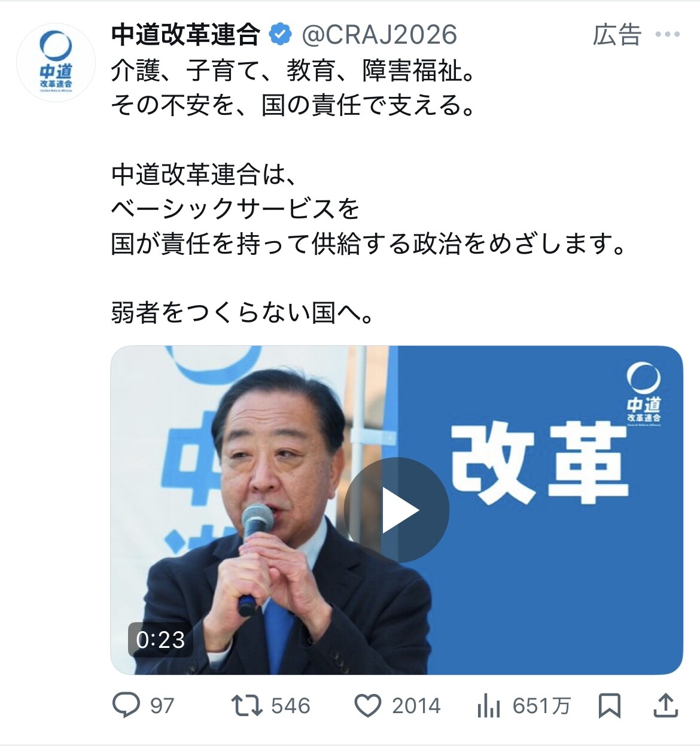
Task: Open the @CRAJ2026 handle link
Action: click(379, 35)
